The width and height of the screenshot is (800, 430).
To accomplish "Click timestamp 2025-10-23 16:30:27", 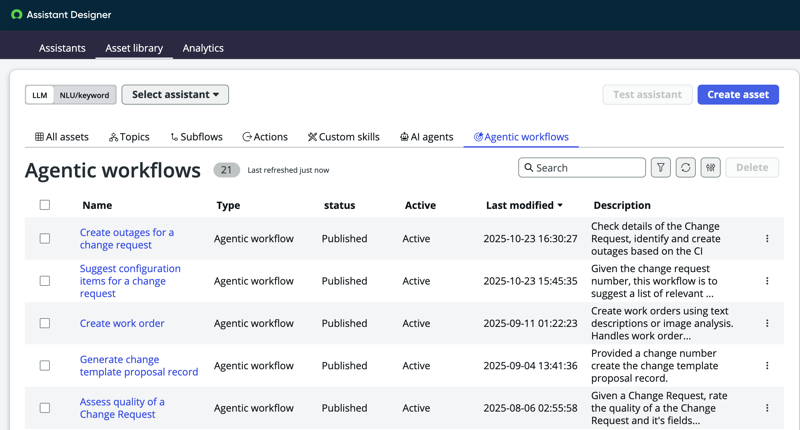I will pyautogui.click(x=530, y=238).
